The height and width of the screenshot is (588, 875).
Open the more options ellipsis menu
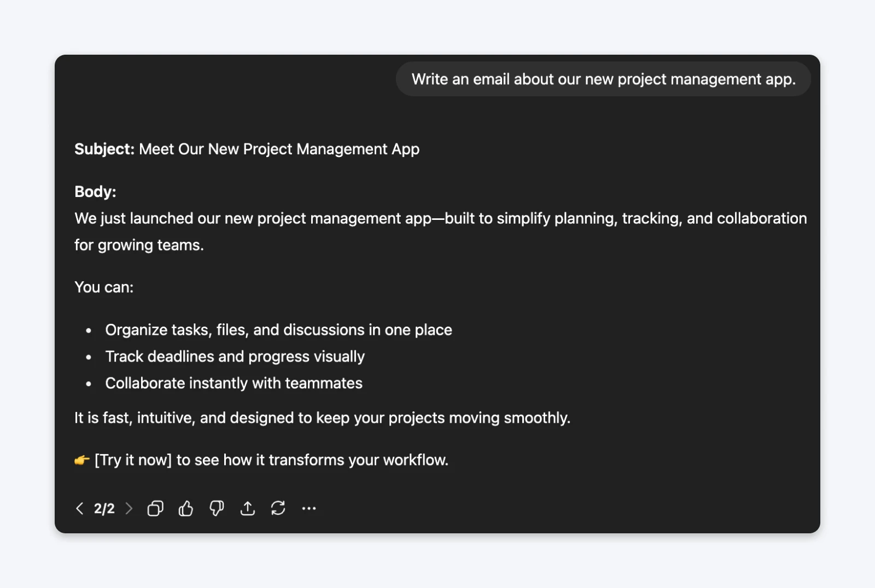click(x=309, y=508)
